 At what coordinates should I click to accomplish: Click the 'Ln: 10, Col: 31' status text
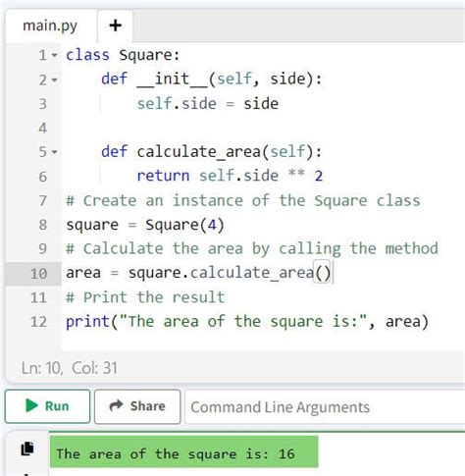click(x=70, y=368)
